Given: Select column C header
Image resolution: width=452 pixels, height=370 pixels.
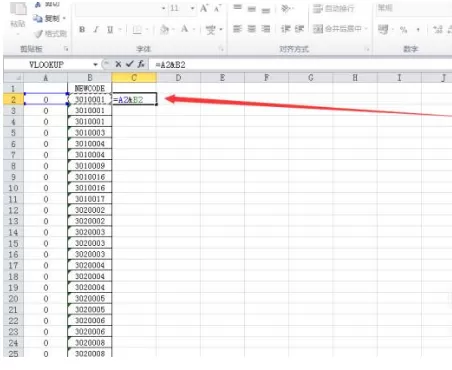Looking at the screenshot, I should 134,78.
